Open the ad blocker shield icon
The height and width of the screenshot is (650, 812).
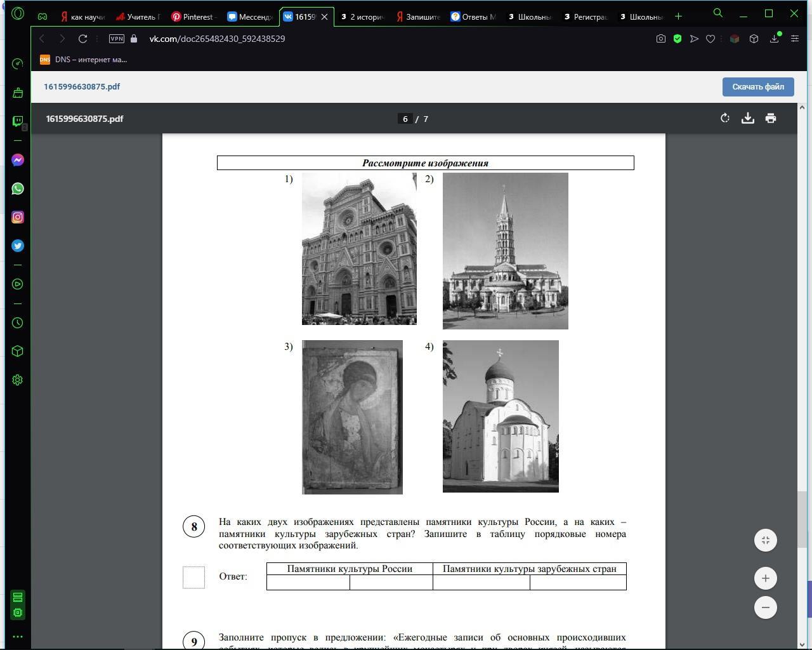[x=678, y=39]
